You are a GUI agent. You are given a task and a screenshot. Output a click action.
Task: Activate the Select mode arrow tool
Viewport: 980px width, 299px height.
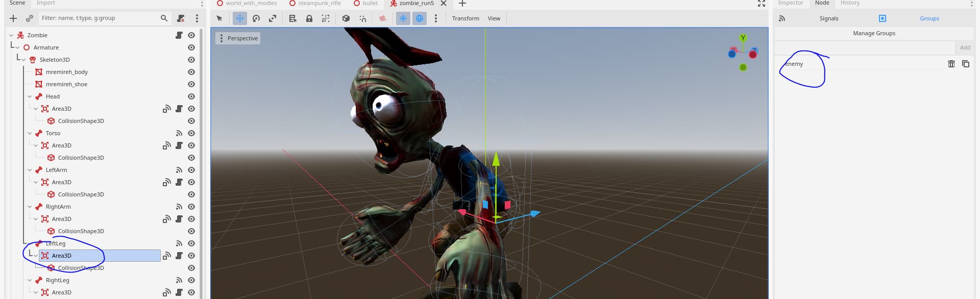pos(219,18)
